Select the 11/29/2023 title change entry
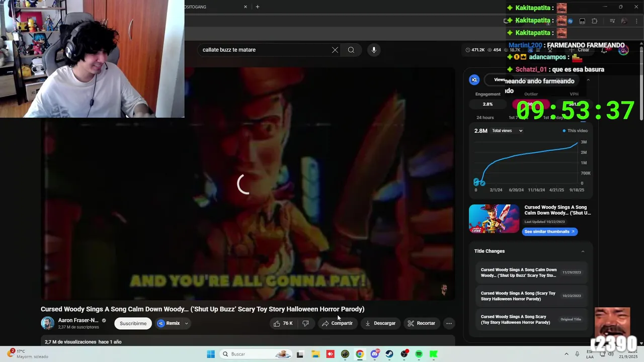The image size is (644, 362). pyautogui.click(x=531, y=273)
